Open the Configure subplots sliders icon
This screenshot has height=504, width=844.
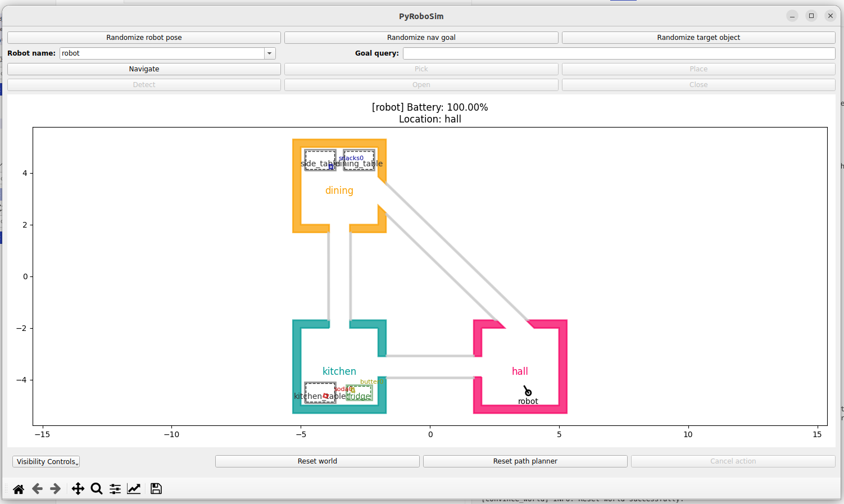click(x=115, y=489)
